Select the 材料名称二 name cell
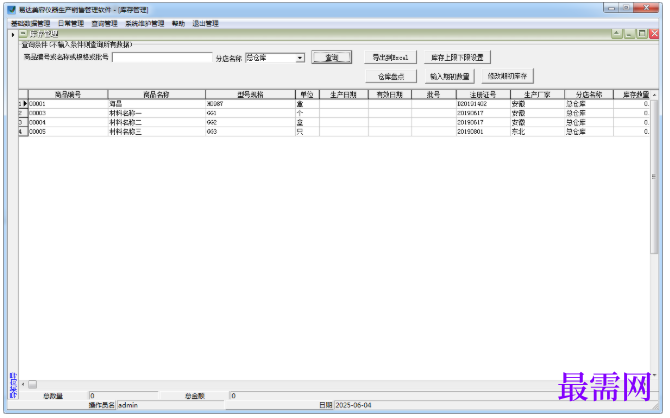This screenshot has height=418, width=670. click(x=156, y=122)
